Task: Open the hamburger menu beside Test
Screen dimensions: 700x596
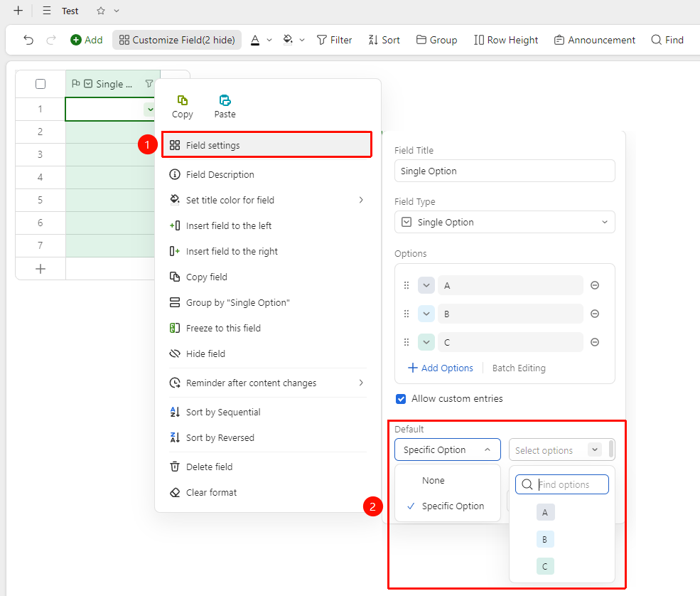Action: point(47,11)
